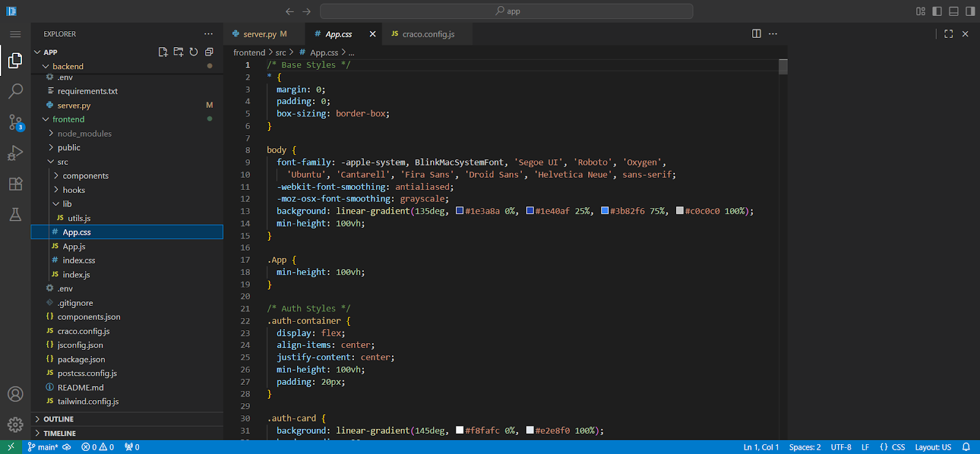The image size is (980, 454).
Task: Go forward with the navigation arrow
Action: click(306, 11)
